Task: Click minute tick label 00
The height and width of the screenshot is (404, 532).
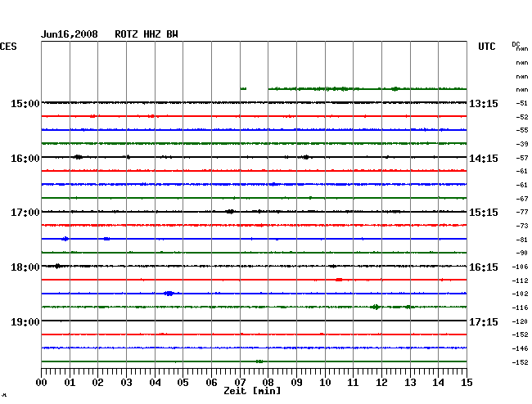Action: [42, 383]
